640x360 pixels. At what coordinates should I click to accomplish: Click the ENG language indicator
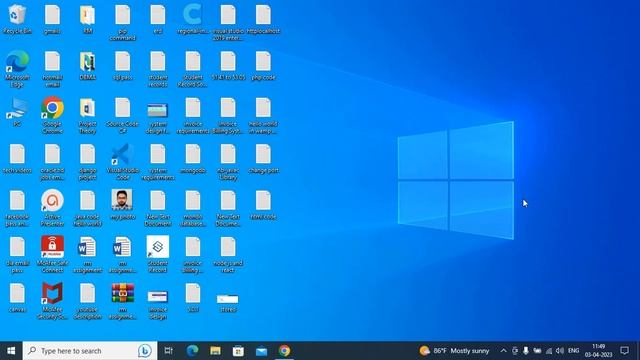573,351
